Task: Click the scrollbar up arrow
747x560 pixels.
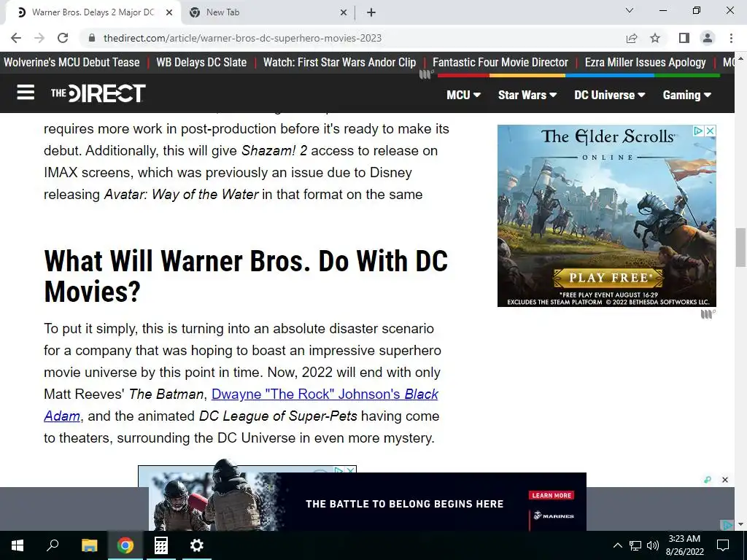Action: pyautogui.click(x=741, y=58)
